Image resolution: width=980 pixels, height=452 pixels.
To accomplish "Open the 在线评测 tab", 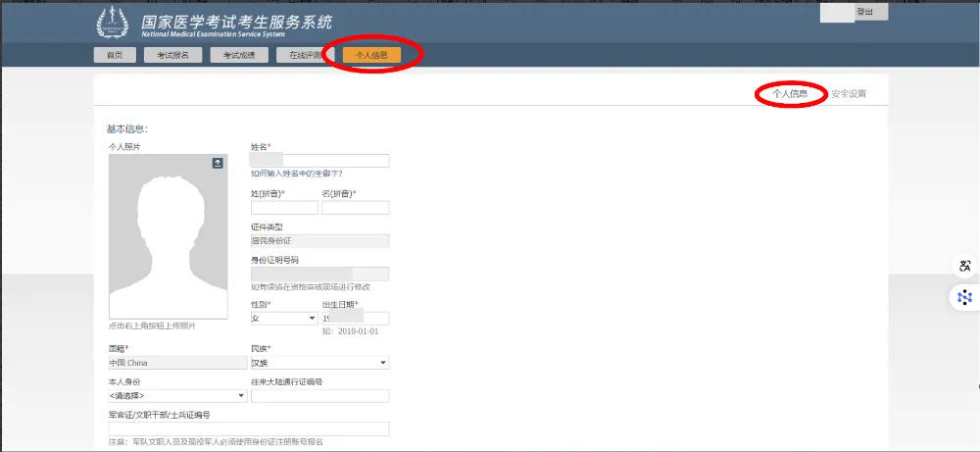I will click(305, 55).
